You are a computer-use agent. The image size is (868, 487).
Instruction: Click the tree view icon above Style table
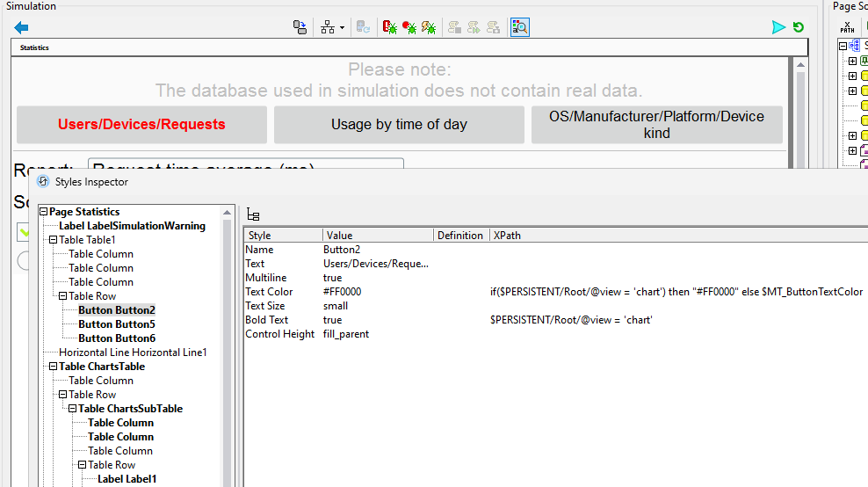[x=253, y=214]
